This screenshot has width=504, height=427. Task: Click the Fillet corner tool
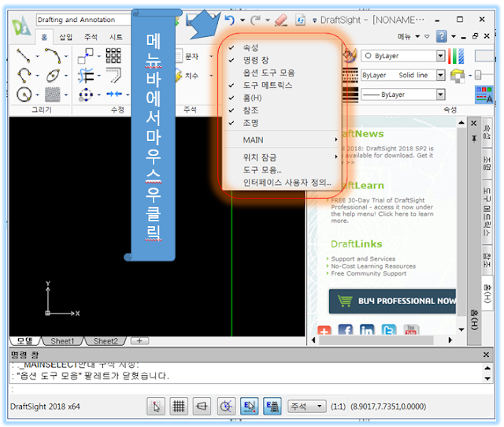(113, 75)
